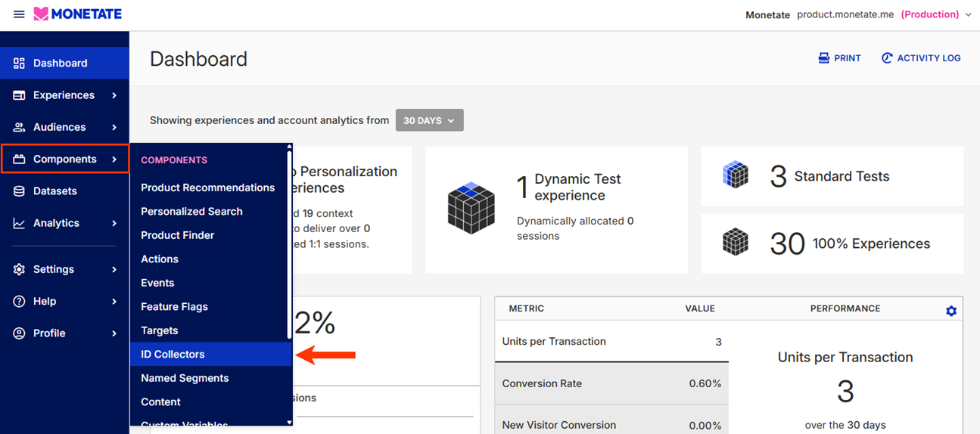The width and height of the screenshot is (980, 434).
Task: Expand the Settings submenu chevron
Action: coord(114,269)
